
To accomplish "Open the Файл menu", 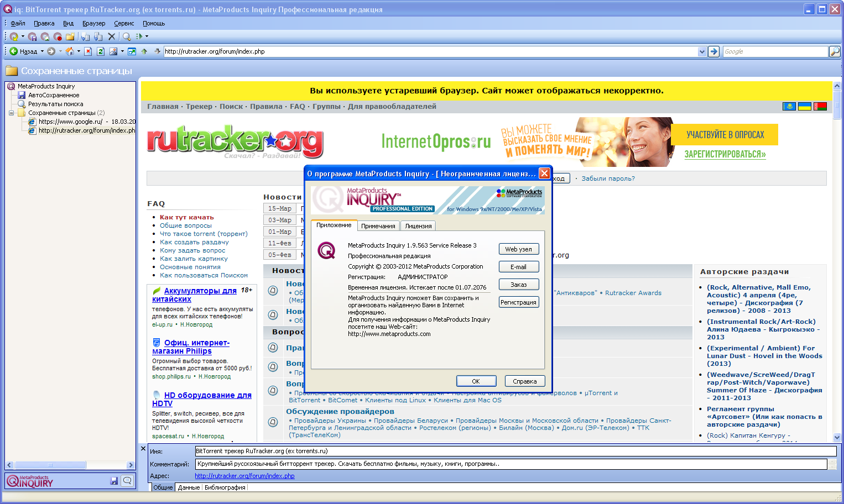I will click(x=18, y=23).
